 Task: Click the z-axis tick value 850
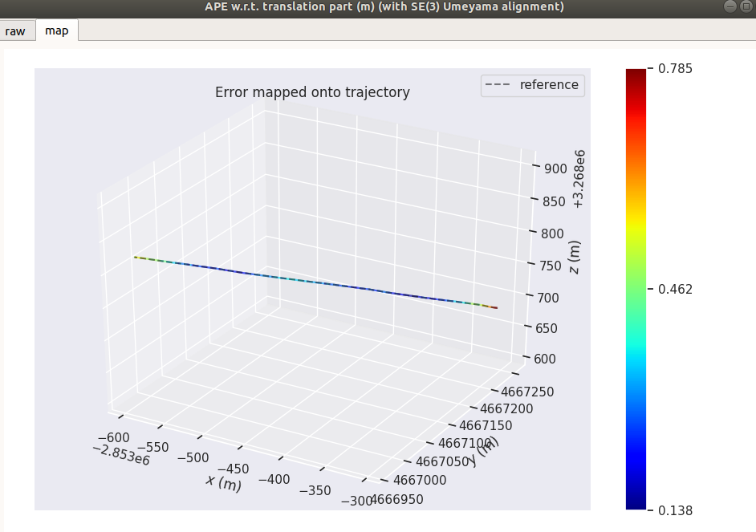tap(554, 201)
